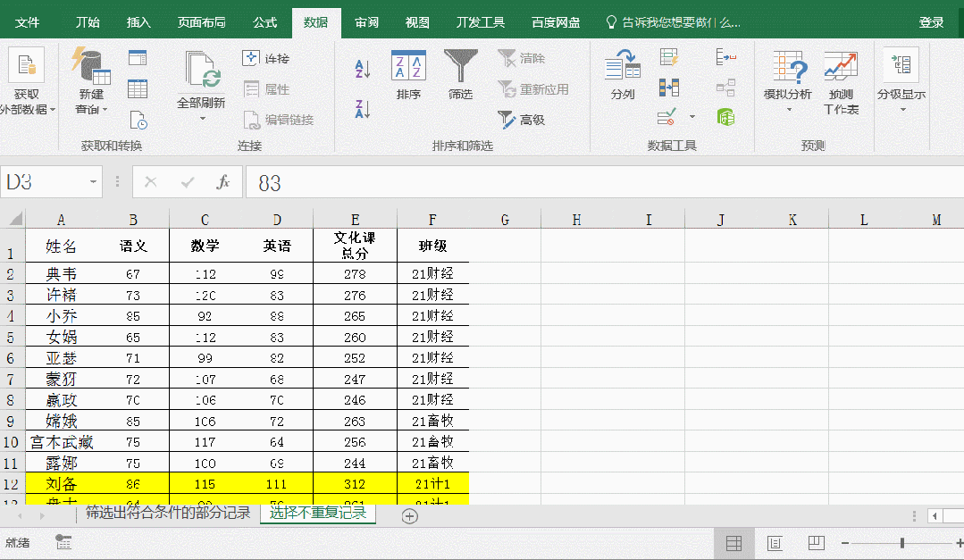Open the Outline group icon
Image resolution: width=964 pixels, height=560 pixels.
[901, 64]
